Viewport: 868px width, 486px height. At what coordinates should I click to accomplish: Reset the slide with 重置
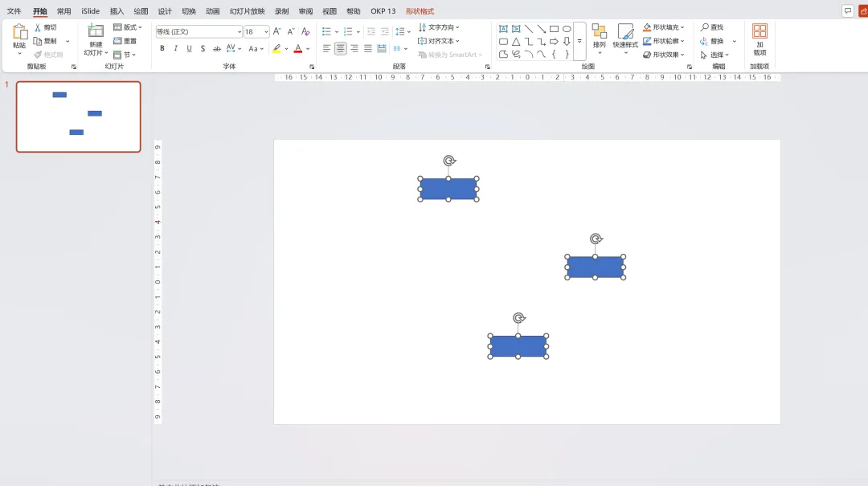(x=125, y=41)
